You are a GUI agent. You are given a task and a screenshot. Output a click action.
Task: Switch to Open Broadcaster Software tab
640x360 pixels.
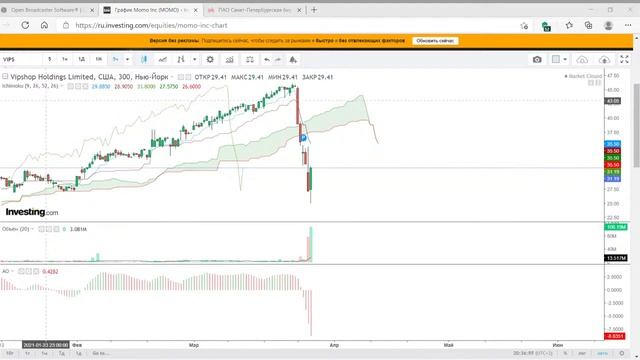(46, 10)
